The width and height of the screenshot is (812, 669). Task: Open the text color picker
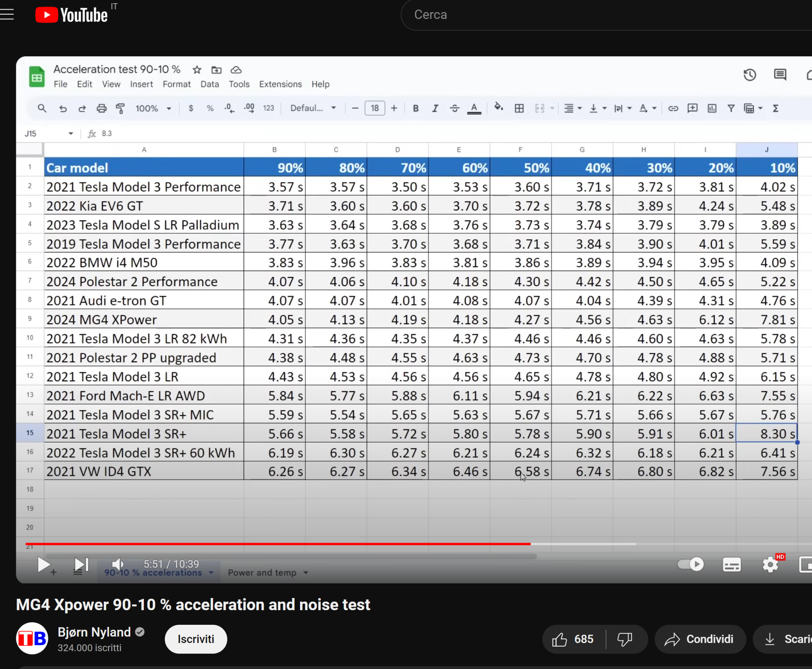tap(474, 108)
